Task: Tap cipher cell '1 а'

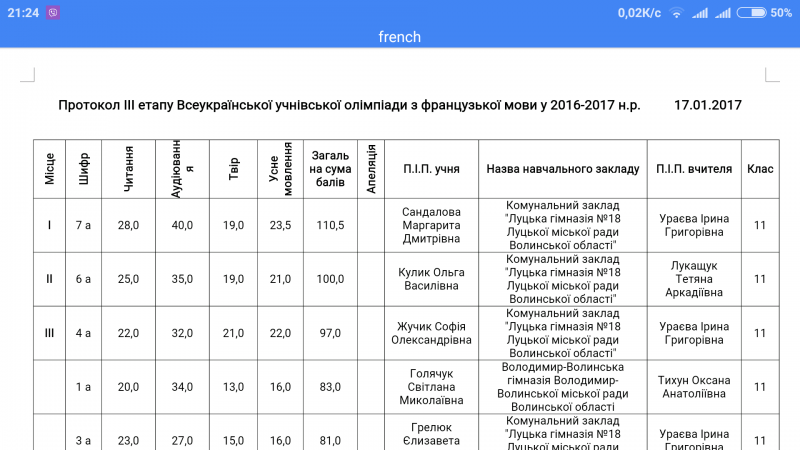Action: coord(83,387)
